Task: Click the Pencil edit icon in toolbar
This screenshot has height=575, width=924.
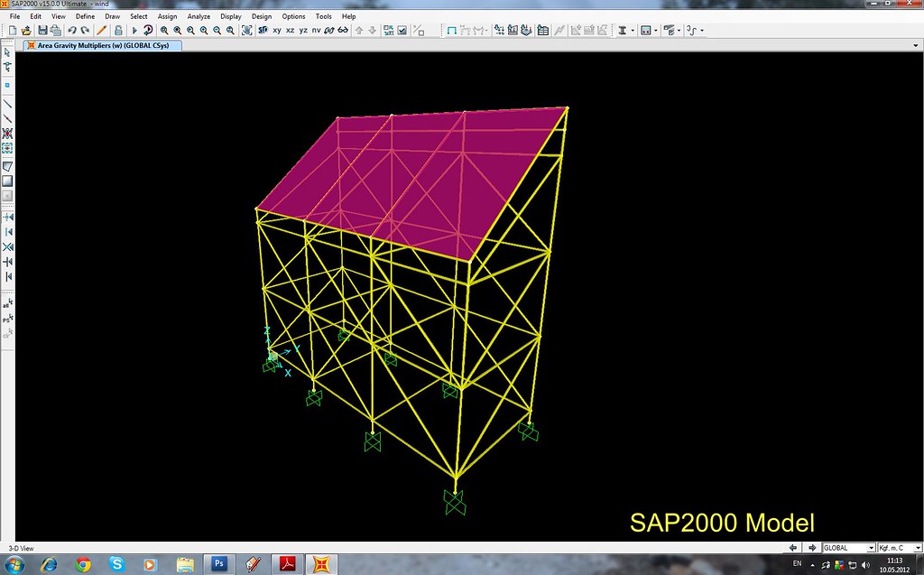Action: (102, 30)
